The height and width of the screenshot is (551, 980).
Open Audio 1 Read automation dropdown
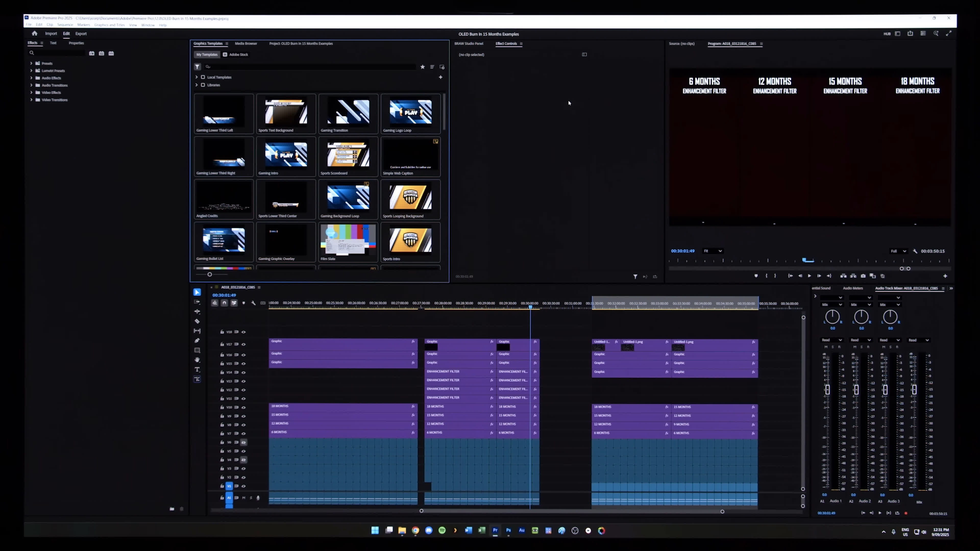[x=832, y=340]
